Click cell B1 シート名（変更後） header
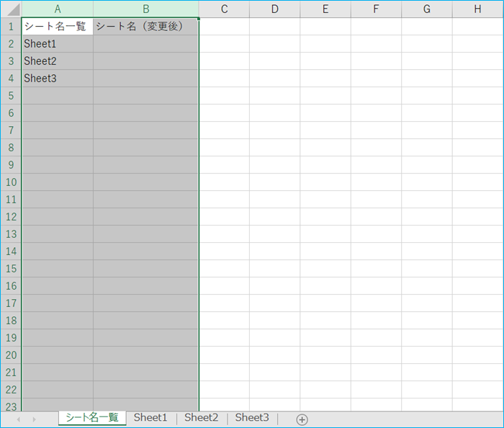The width and height of the screenshot is (504, 428). click(145, 27)
